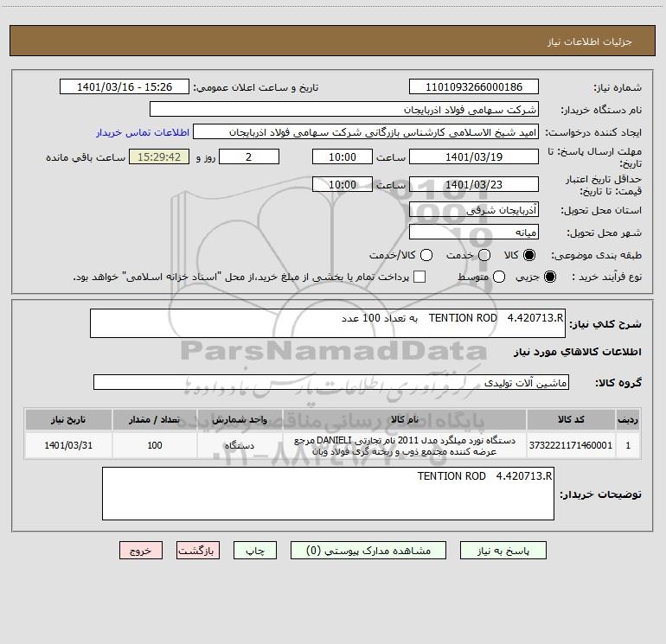This screenshot has height=644, width=666.
Task: Click the quantity cell 100
Action: click(x=155, y=445)
